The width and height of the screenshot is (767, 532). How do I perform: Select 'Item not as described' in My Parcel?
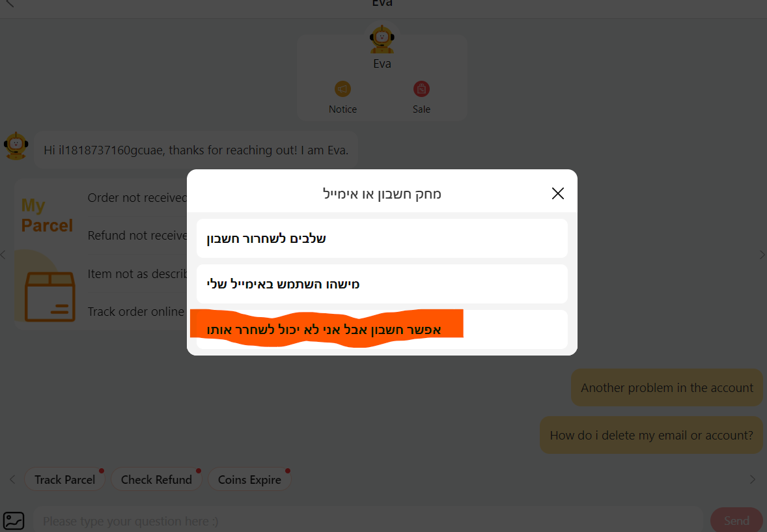click(x=137, y=273)
